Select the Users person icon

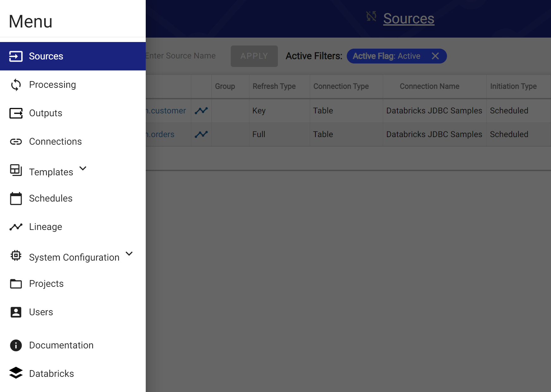pyautogui.click(x=16, y=312)
